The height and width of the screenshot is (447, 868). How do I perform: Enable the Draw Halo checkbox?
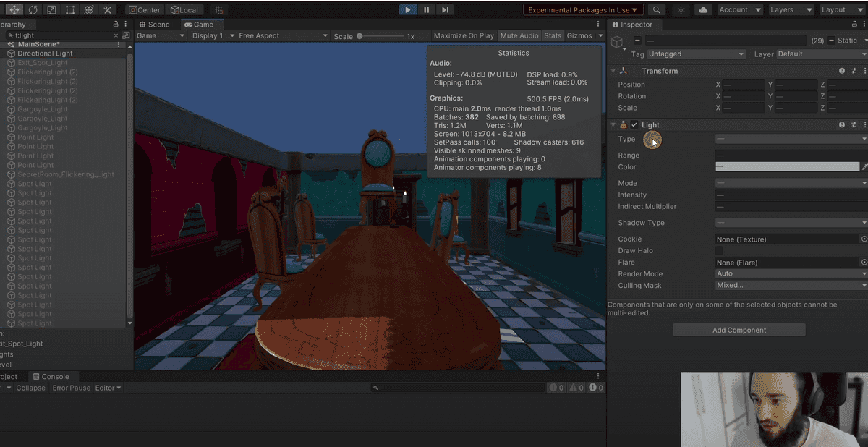[719, 251]
